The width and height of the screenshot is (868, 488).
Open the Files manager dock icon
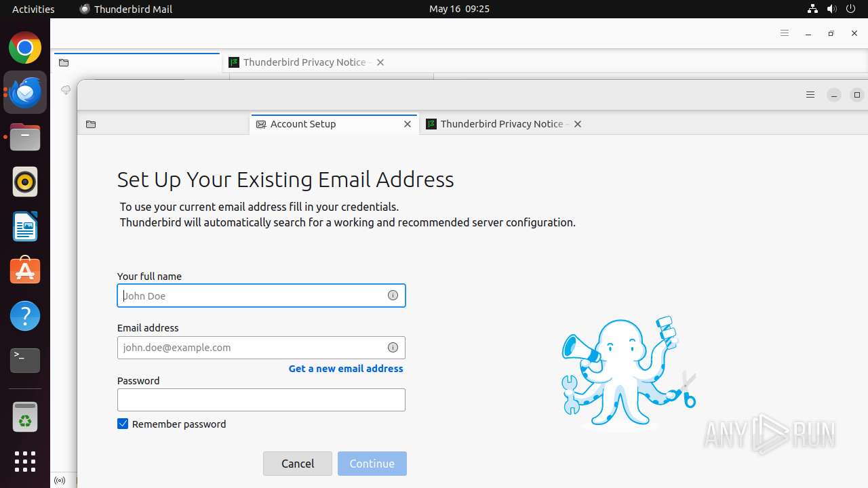pos(25,137)
